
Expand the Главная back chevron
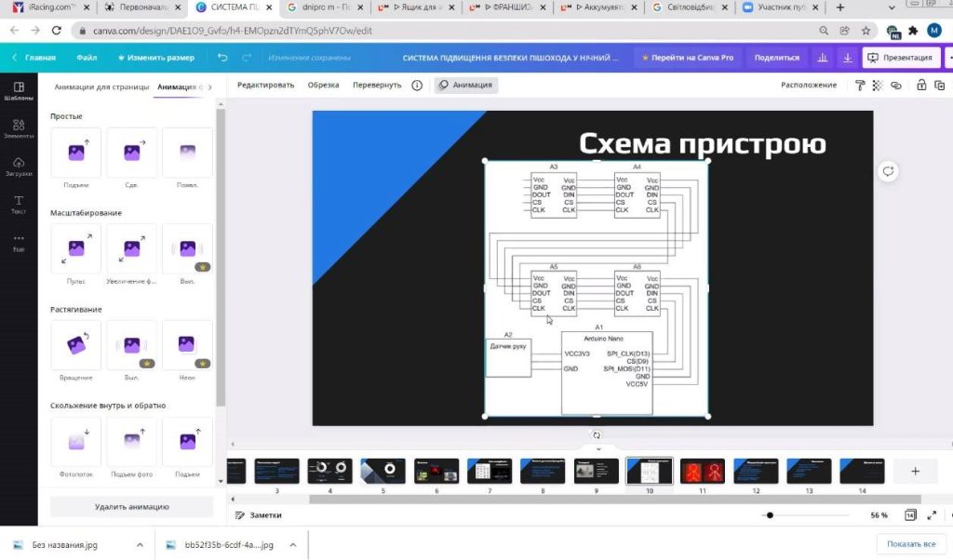click(15, 58)
